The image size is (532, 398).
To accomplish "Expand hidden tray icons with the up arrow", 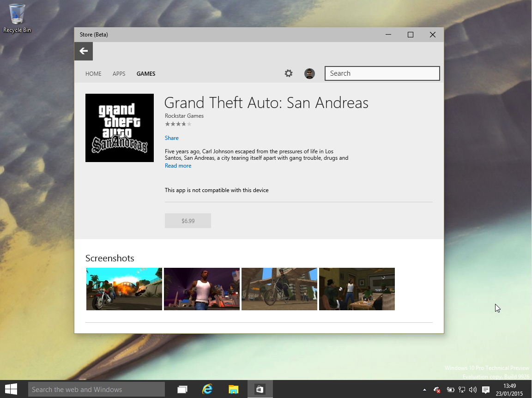I will [424, 390].
